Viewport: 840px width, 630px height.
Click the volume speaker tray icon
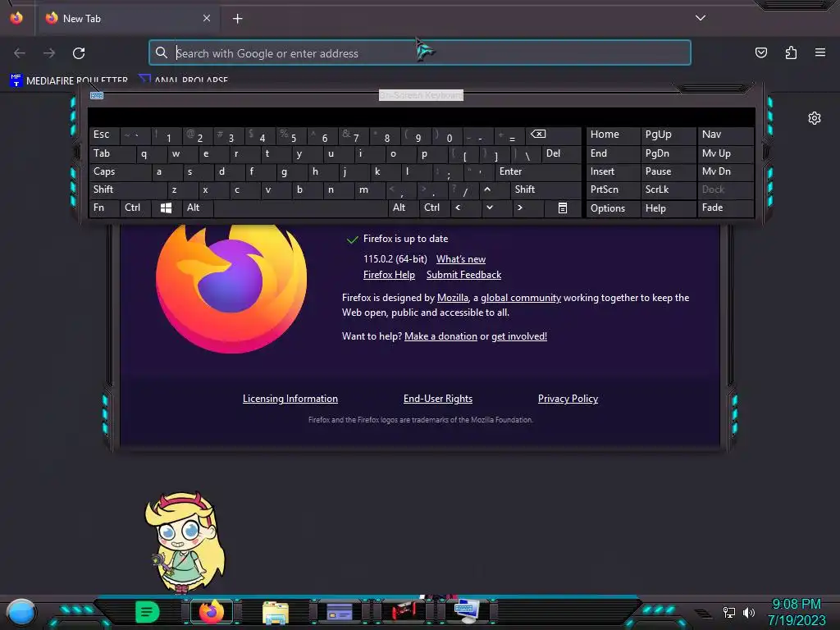pos(748,612)
